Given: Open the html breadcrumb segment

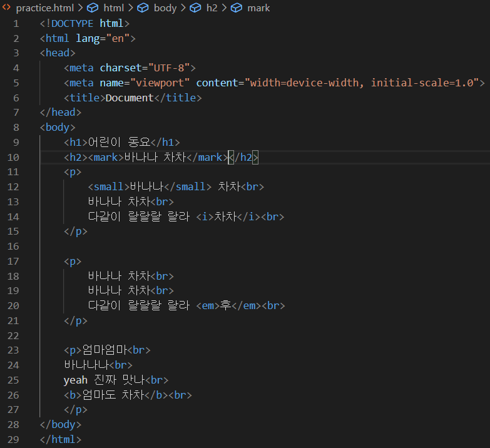Looking at the screenshot, I should (114, 8).
